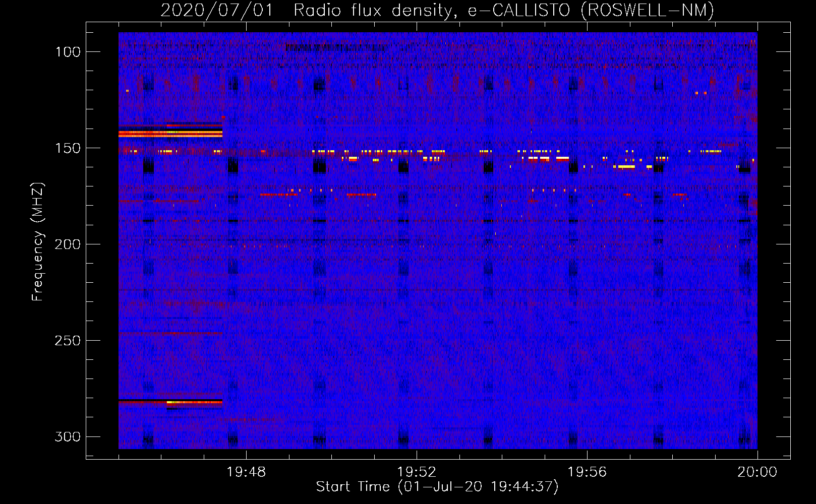816x504 pixels.
Task: Select the 19:52 time tick label
Action: (417, 472)
